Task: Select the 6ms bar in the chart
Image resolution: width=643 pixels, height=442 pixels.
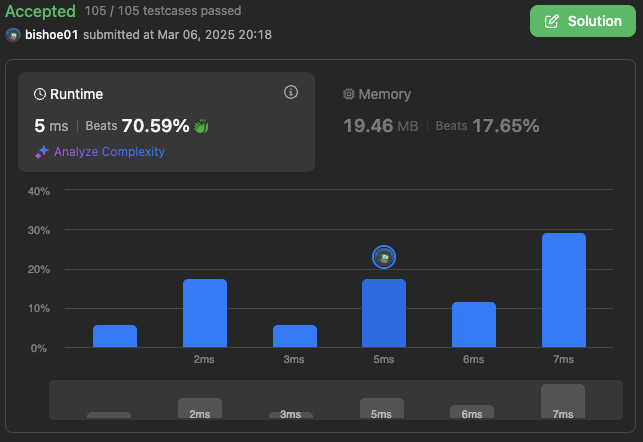Action: click(474, 324)
